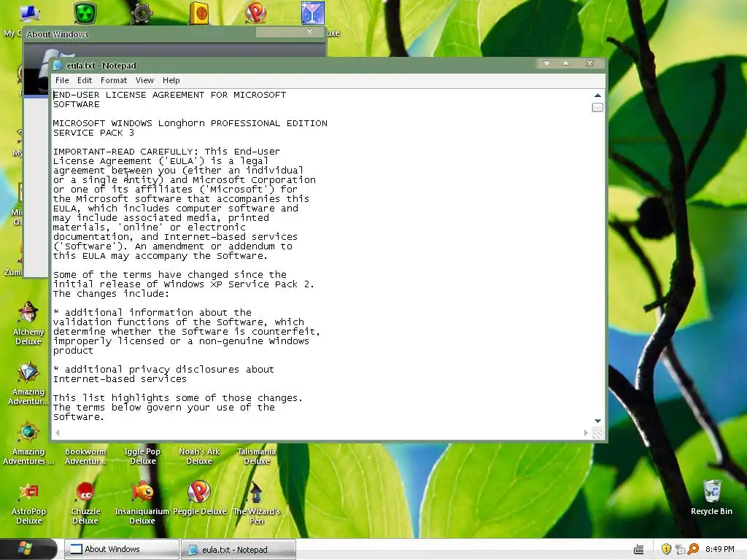Minimize the Notepad window
This screenshot has height=560, width=747.
[547, 63]
